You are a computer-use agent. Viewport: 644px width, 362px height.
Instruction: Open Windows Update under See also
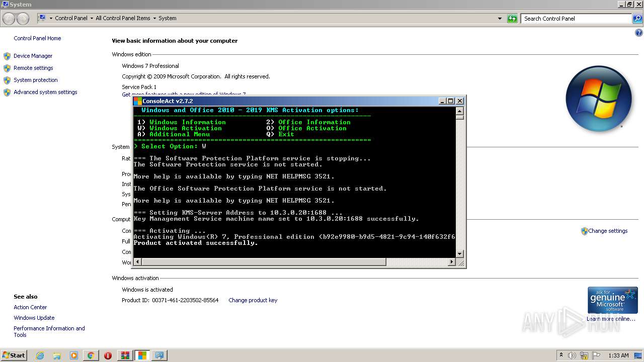pyautogui.click(x=34, y=318)
